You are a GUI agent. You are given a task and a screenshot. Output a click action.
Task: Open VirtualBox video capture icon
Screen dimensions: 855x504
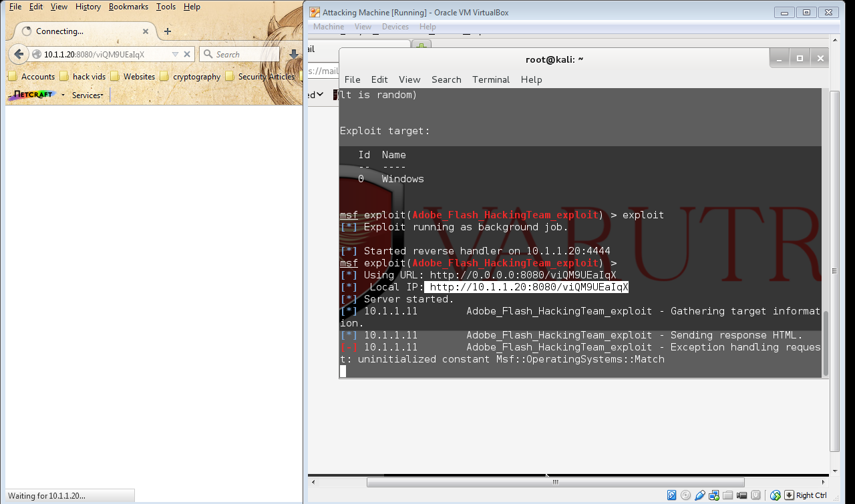pyautogui.click(x=741, y=495)
